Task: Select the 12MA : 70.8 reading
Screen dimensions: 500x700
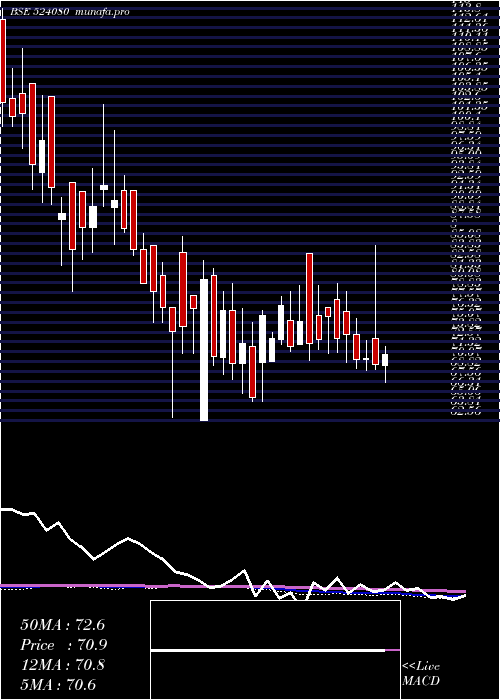Action: pos(62,665)
